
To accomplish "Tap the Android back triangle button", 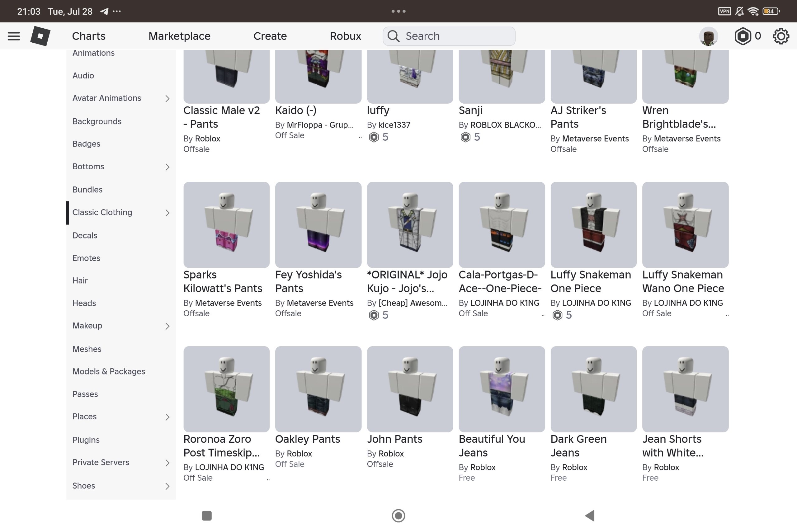I will coord(590,516).
